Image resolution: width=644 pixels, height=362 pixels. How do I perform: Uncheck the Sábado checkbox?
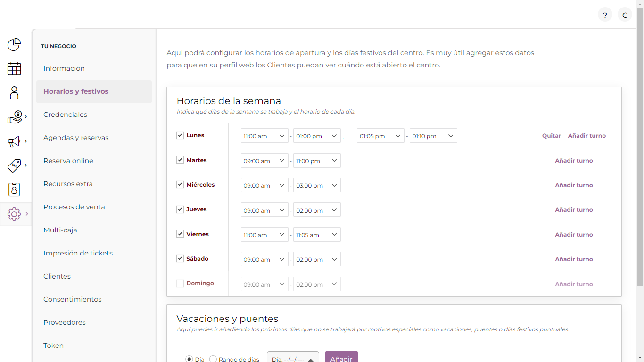point(180,258)
